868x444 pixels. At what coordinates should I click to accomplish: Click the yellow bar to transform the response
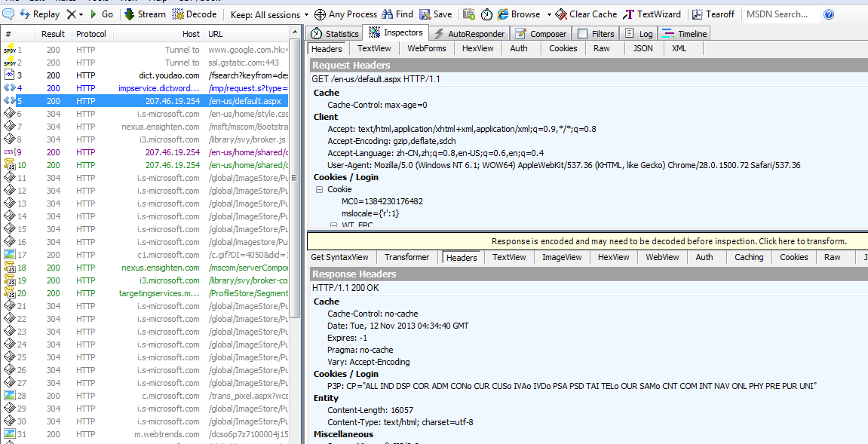click(587, 240)
